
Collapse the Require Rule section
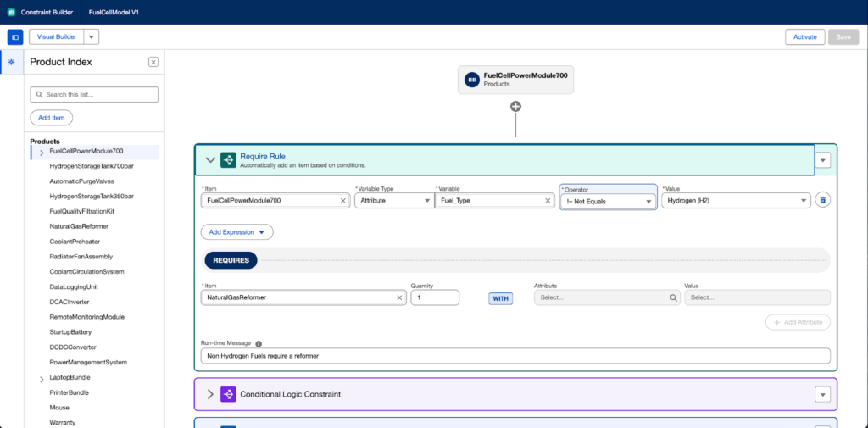pyautogui.click(x=210, y=160)
